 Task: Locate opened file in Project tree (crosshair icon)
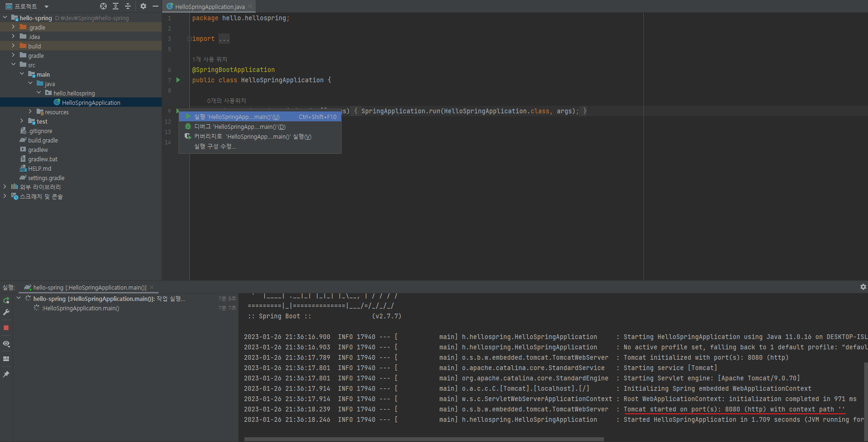[x=103, y=6]
